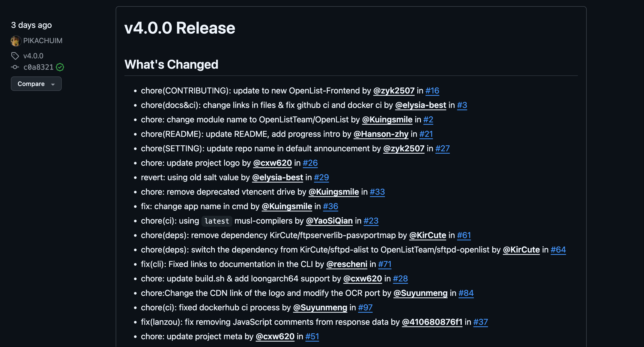Open @Hanson-zhy user profile
This screenshot has height=347, width=644.
(381, 134)
